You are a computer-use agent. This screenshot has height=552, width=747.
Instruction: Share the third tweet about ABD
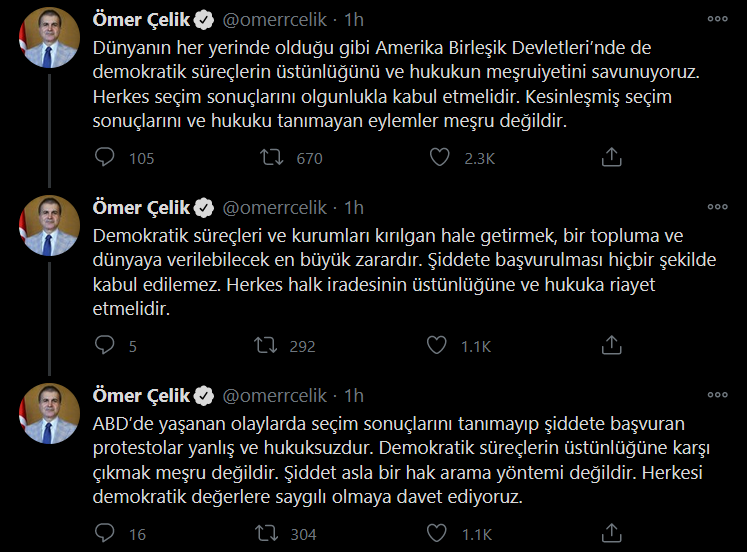[x=610, y=534]
